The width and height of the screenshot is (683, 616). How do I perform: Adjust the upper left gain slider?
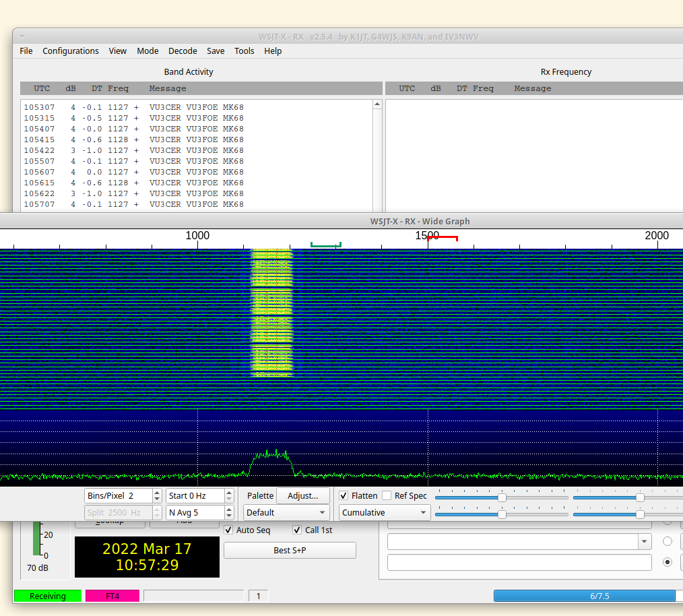tap(502, 497)
